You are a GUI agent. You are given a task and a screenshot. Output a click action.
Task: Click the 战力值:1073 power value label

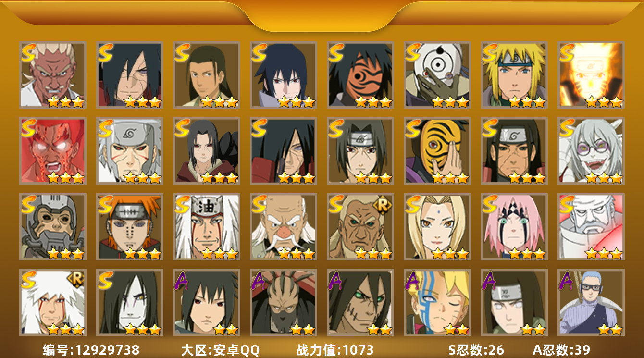[x=335, y=349]
